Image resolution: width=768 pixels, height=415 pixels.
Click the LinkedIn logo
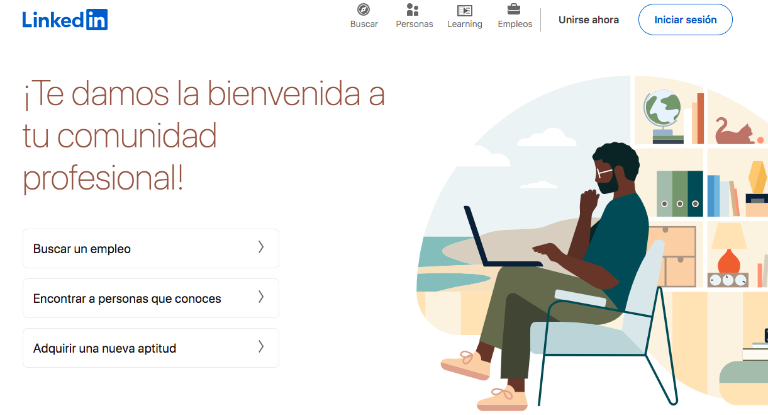tap(65, 20)
